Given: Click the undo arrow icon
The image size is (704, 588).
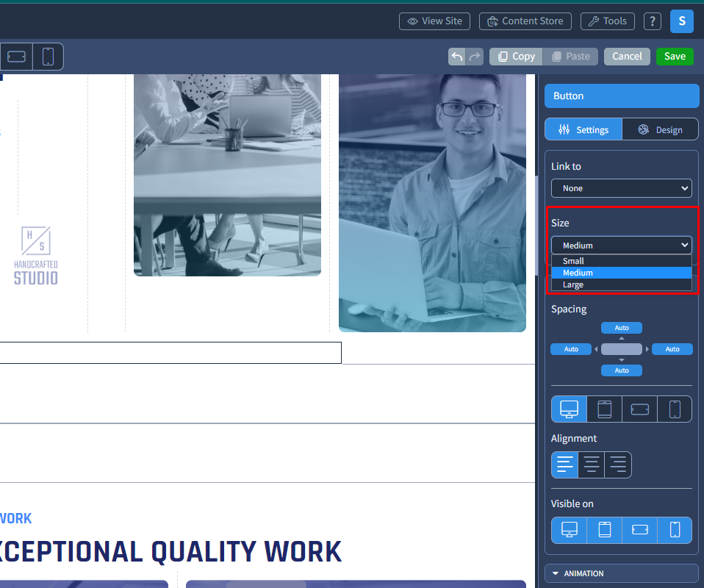Looking at the screenshot, I should pos(456,57).
